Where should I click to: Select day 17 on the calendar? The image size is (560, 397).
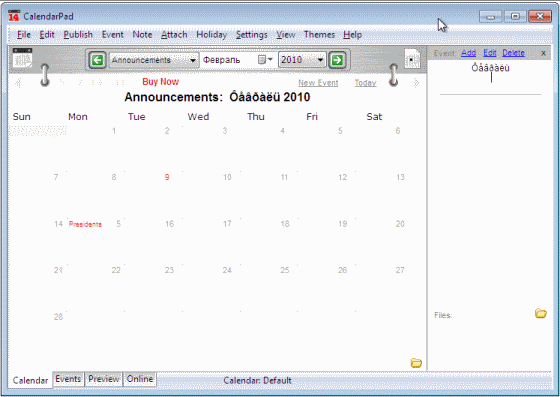[x=227, y=224]
